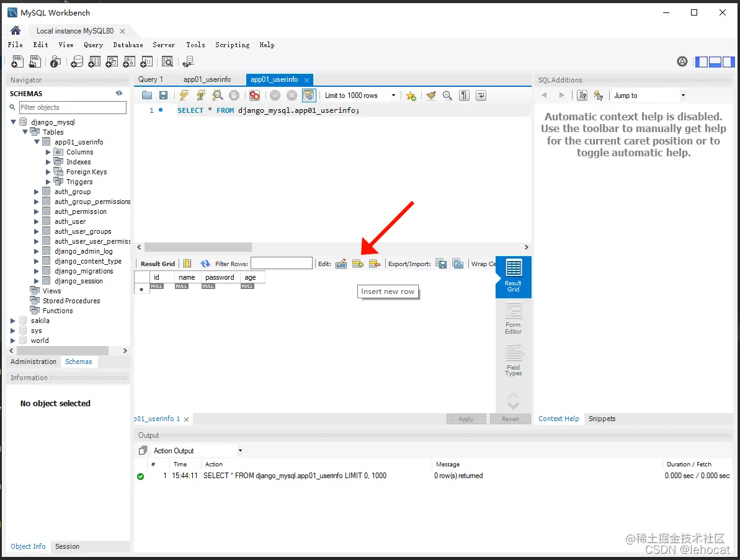Toggle auto-commit mode icon
The width and height of the screenshot is (740, 560).
309,96
